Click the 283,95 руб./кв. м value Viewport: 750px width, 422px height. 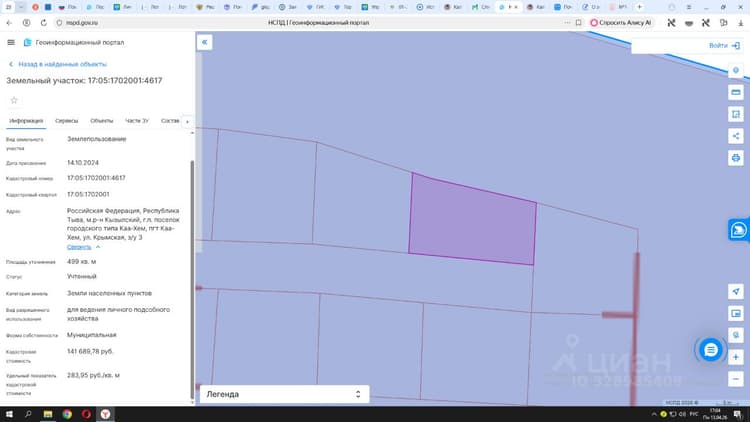pyautogui.click(x=93, y=376)
